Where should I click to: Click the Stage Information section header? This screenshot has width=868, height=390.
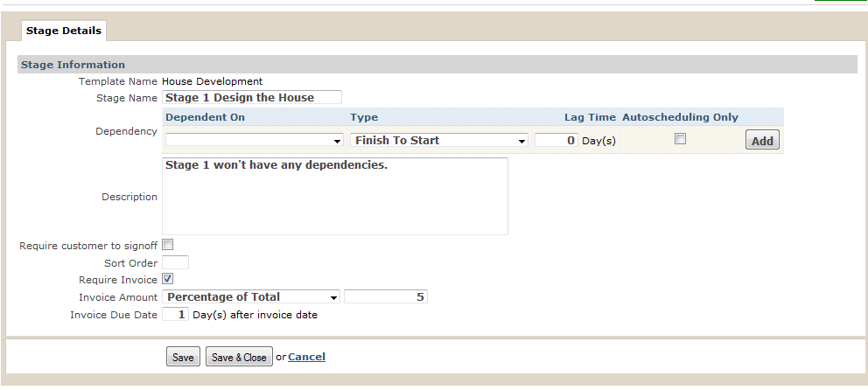pyautogui.click(x=437, y=65)
